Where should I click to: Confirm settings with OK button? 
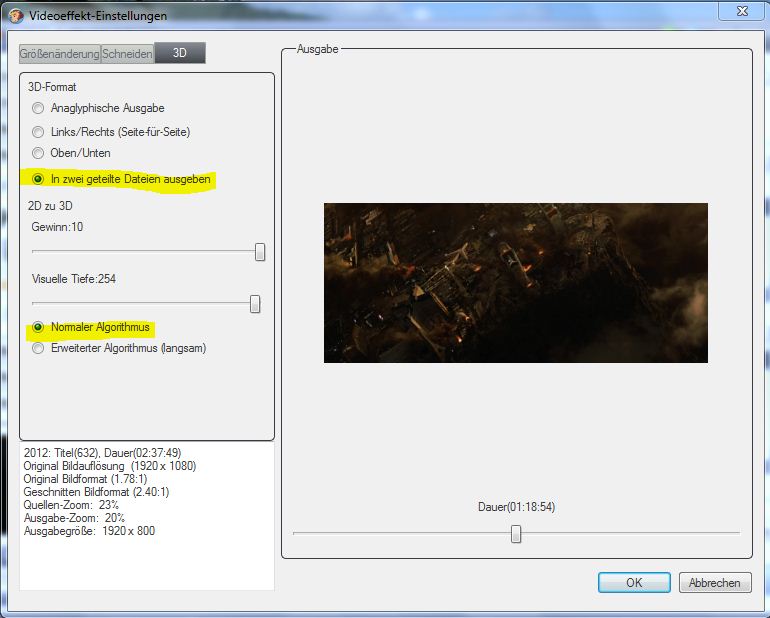pos(634,583)
